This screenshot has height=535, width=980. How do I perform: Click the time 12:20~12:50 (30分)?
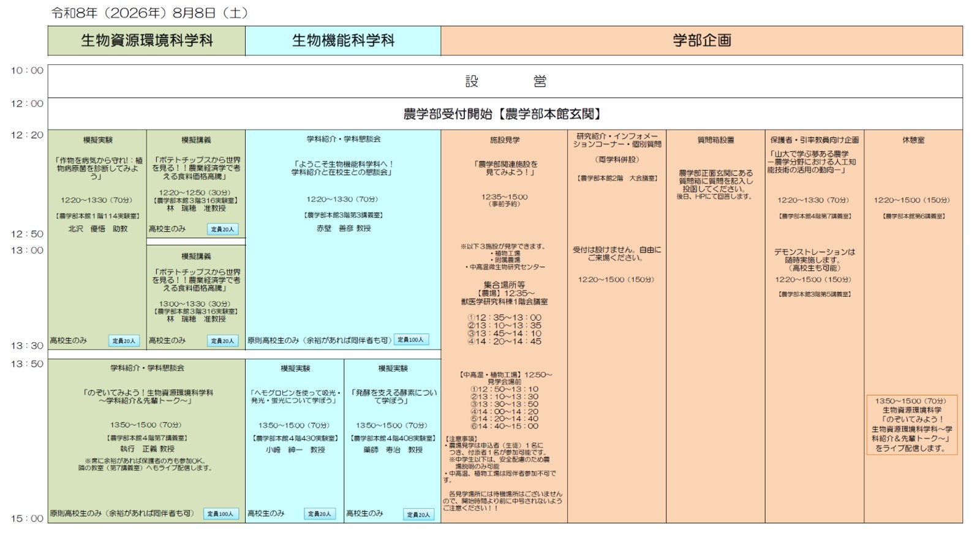[x=195, y=192]
